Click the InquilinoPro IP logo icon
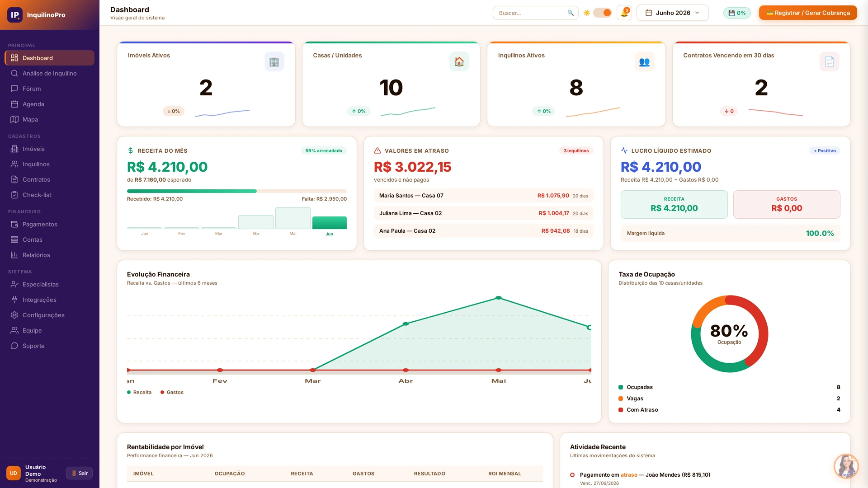Viewport: 868px width, 488px height. (x=15, y=15)
